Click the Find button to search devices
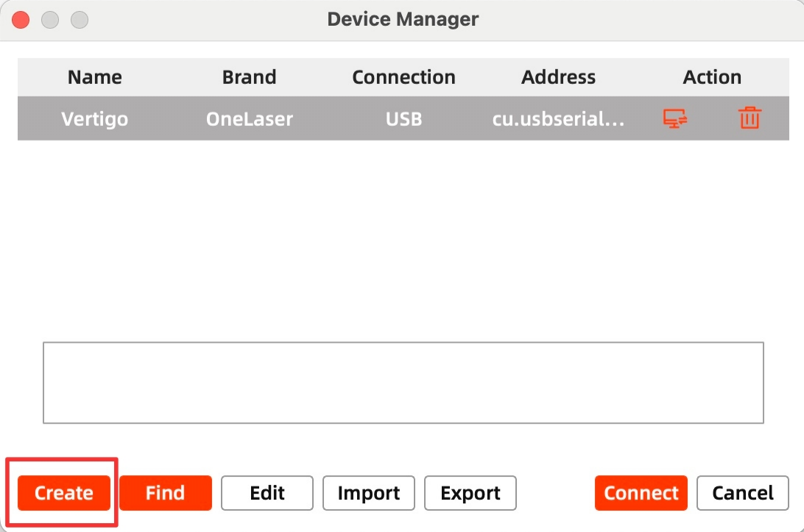The height and width of the screenshot is (532, 804). click(166, 493)
